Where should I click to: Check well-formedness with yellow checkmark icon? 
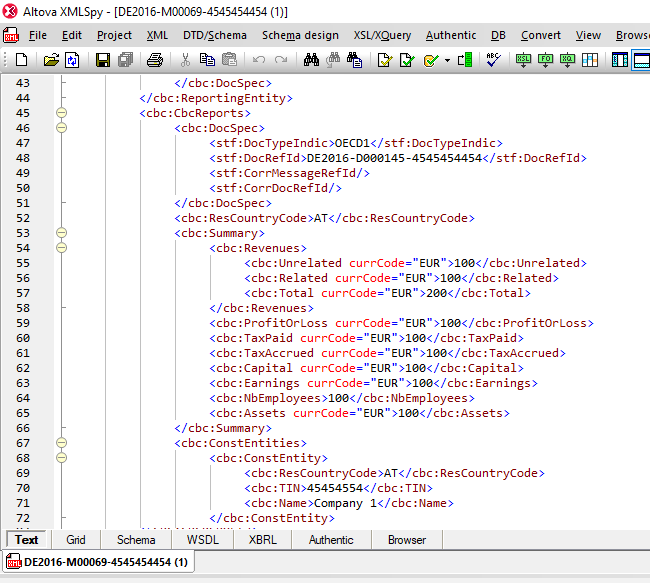coord(384,60)
